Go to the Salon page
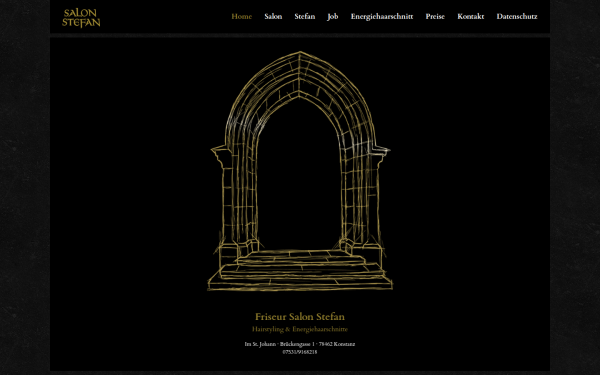600x375 pixels. click(x=273, y=16)
